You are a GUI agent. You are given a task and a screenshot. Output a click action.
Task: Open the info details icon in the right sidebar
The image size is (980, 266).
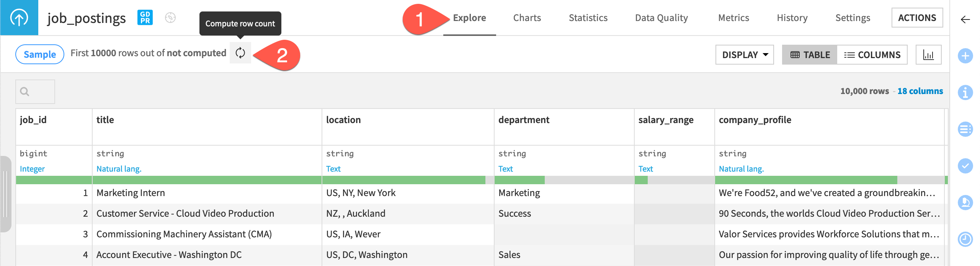[x=965, y=92]
